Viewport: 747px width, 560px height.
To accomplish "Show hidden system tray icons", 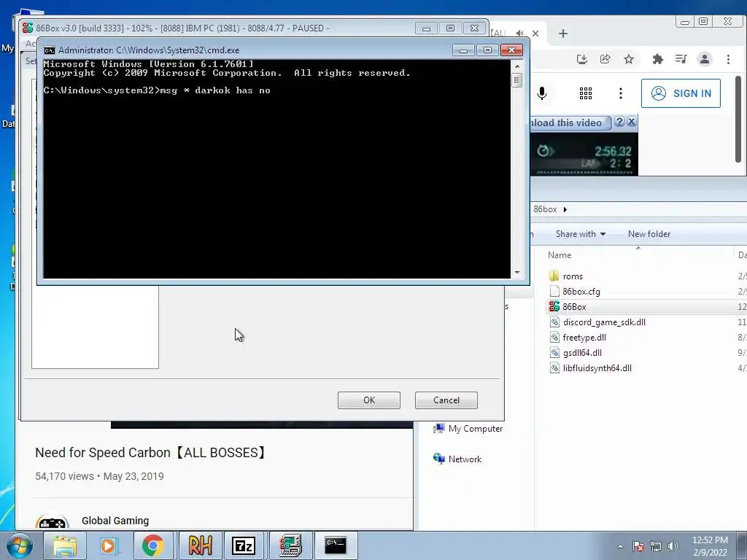I will click(620, 546).
